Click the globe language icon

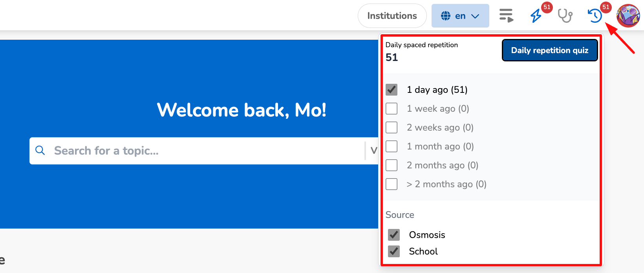[x=446, y=16]
